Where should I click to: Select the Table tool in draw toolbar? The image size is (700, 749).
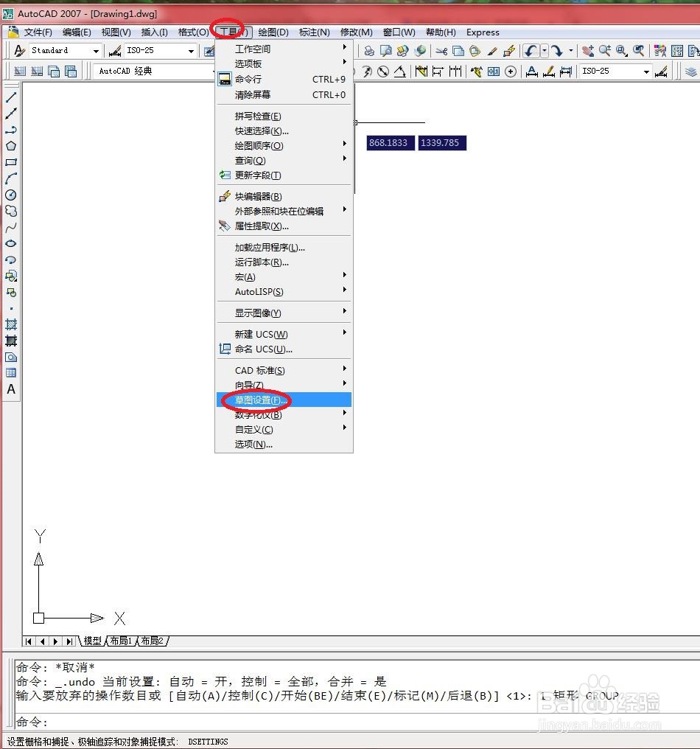click(x=11, y=373)
